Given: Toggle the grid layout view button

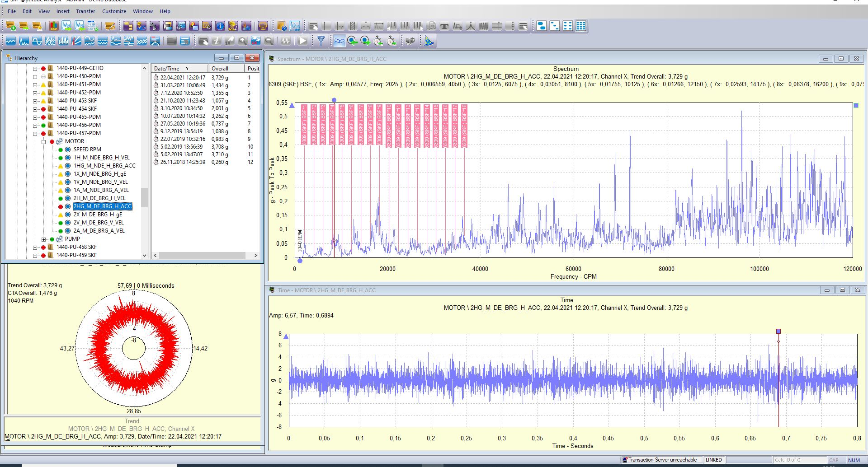Looking at the screenshot, I should 581,26.
